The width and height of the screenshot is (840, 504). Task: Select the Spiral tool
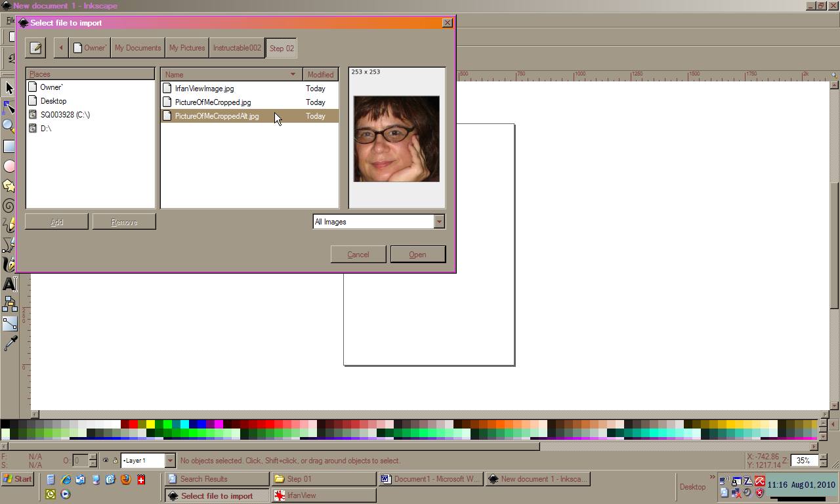point(9,205)
